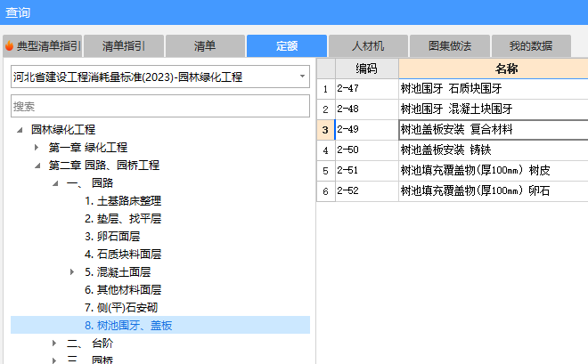
Task: Collapse the 一、园路 node
Action: click(x=55, y=183)
